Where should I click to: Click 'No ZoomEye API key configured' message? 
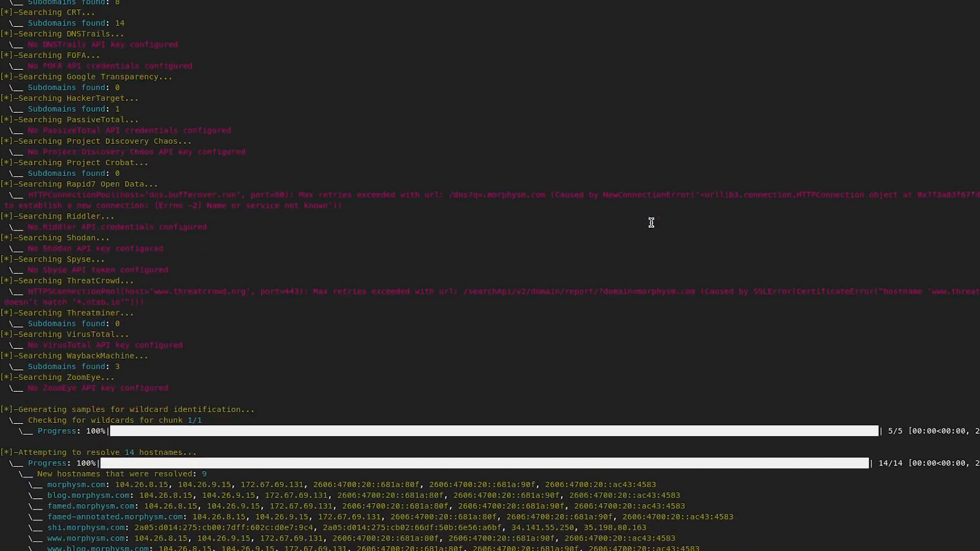[x=98, y=388]
